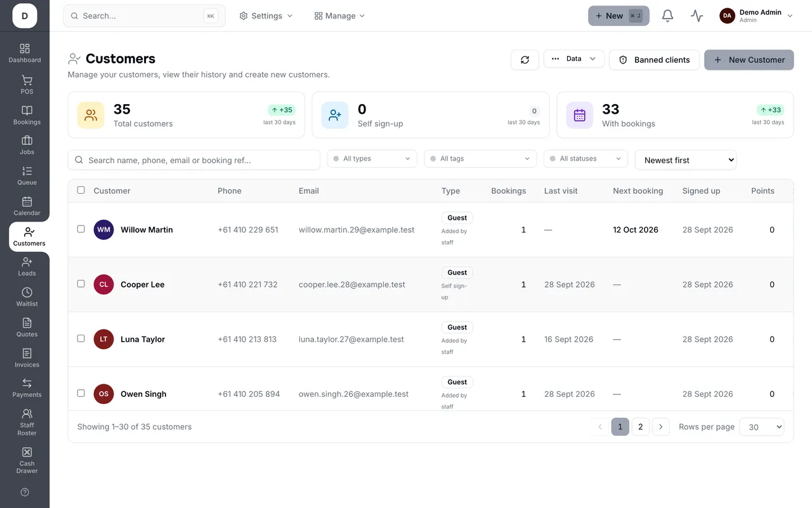The image size is (812, 508).
Task: Open Quotes in the sidebar
Action: (27, 328)
